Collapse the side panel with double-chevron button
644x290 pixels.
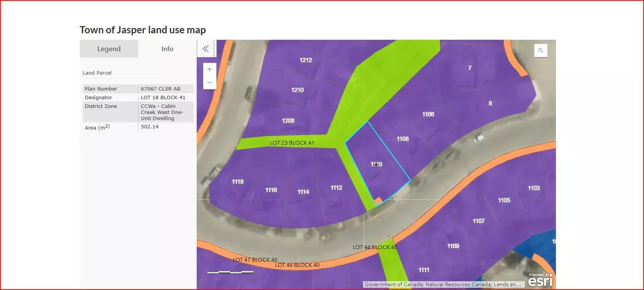point(206,49)
